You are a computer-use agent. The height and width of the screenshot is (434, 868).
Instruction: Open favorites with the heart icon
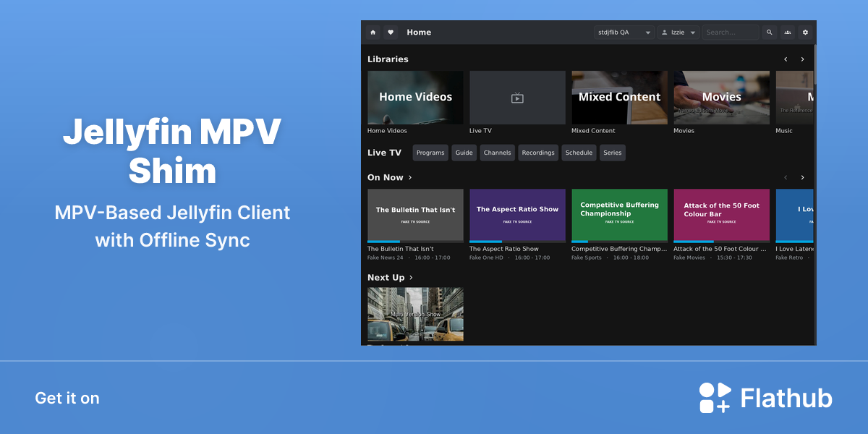click(x=391, y=33)
